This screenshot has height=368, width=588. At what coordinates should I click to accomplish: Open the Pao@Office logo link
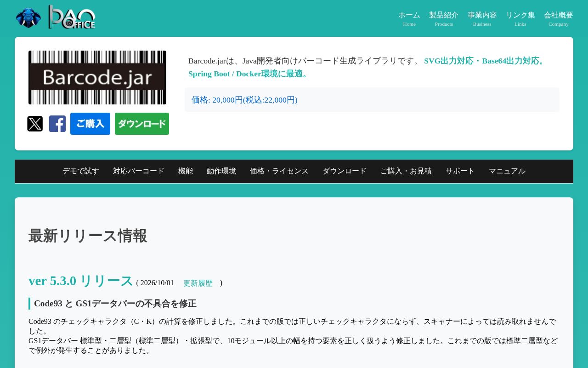tap(72, 17)
